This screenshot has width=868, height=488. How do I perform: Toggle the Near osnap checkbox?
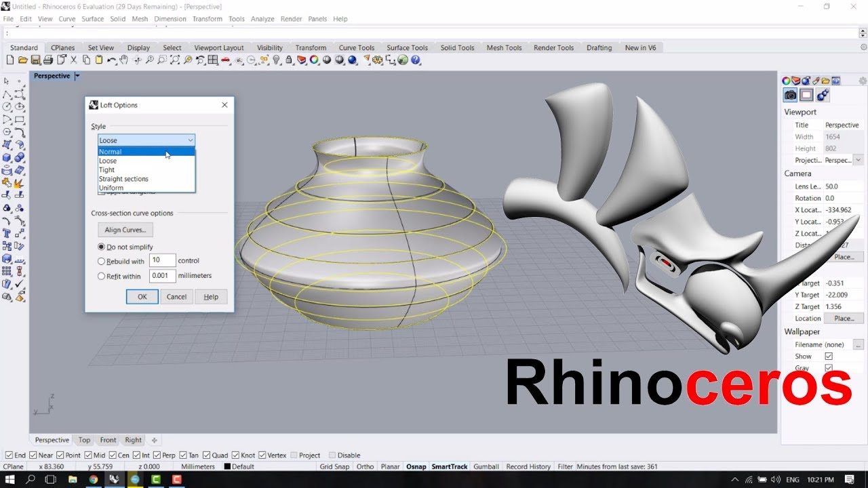pyautogui.click(x=33, y=455)
